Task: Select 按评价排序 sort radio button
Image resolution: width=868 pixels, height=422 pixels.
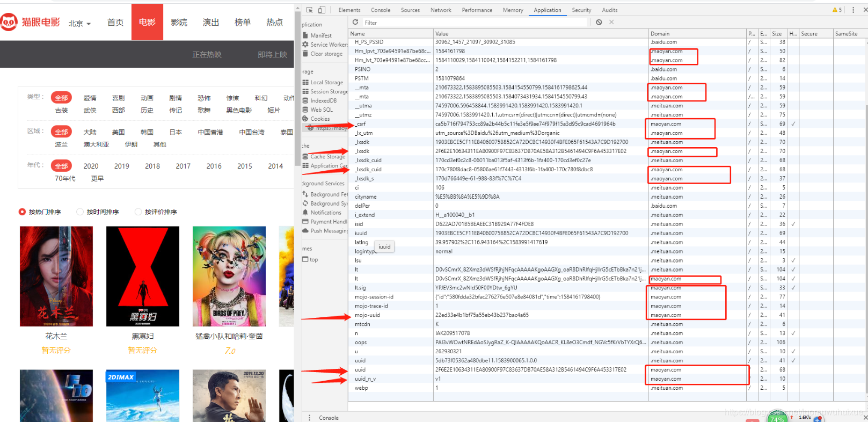Action: 138,212
